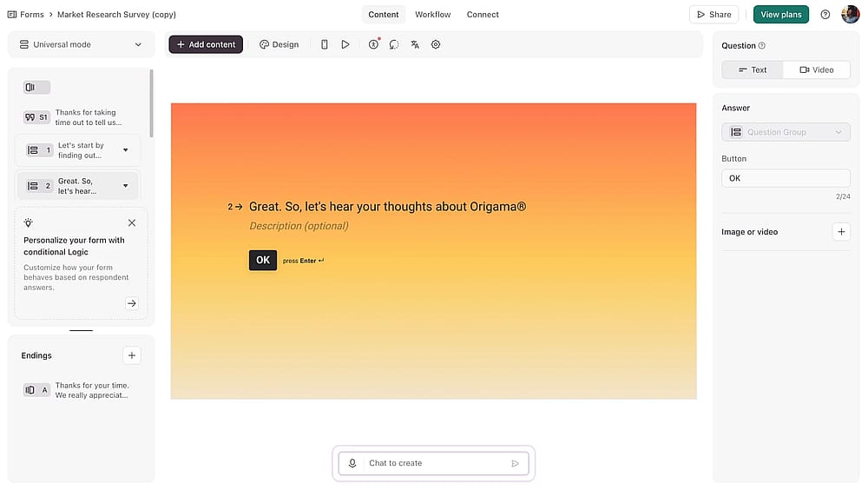868x490 pixels.
Task: Click the Chat to create input
Action: [x=435, y=463]
